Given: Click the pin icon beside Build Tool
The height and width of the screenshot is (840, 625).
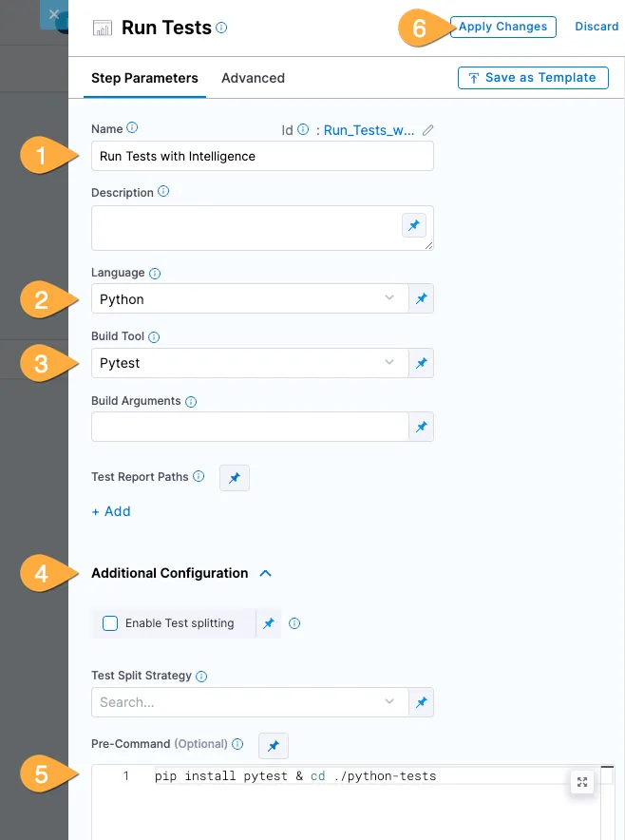Looking at the screenshot, I should point(422,363).
